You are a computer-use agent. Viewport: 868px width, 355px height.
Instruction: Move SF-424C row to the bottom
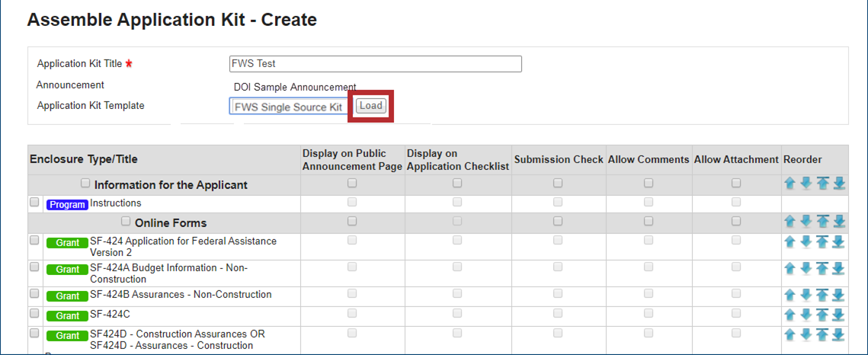[839, 315]
